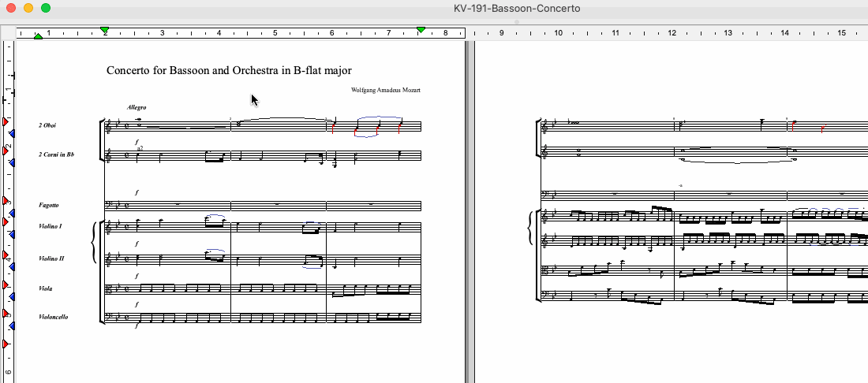868x383 pixels.
Task: Select the alto clef beside the Viola label
Action: pos(109,289)
